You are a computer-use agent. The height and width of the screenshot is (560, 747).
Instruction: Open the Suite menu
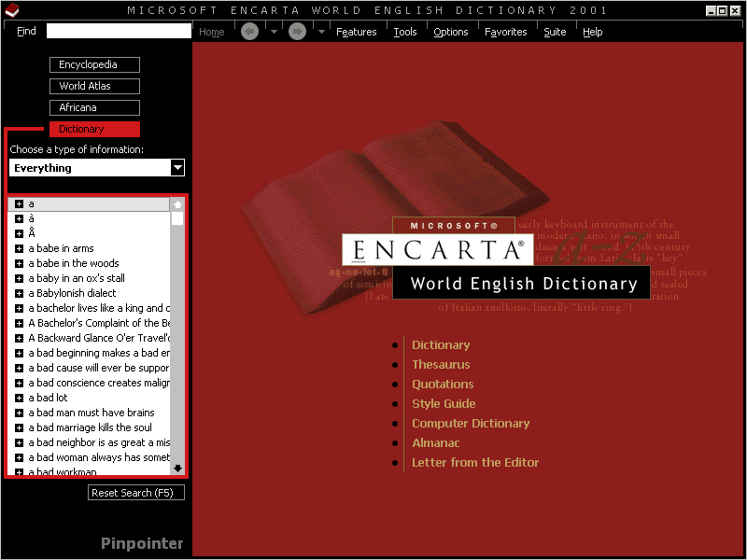click(555, 32)
